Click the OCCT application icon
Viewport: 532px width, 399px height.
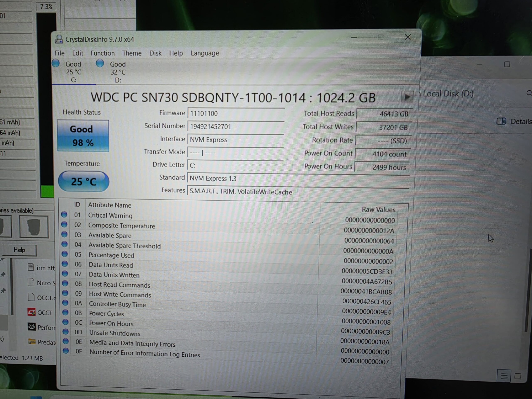tap(32, 312)
